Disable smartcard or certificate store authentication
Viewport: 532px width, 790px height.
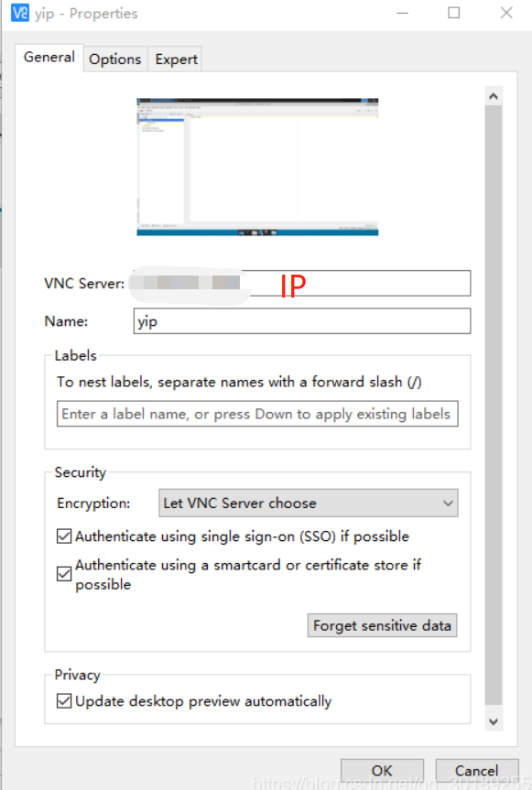63,574
